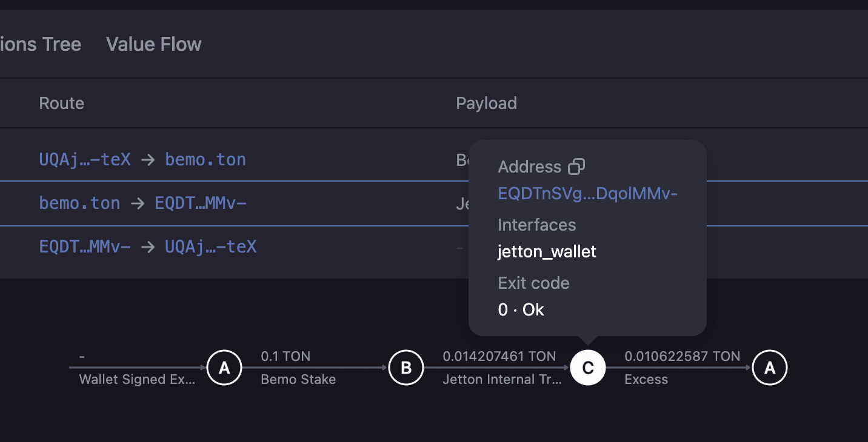Screen dimensions: 868x442
Task: Click the Route column header
Action: coord(61,103)
